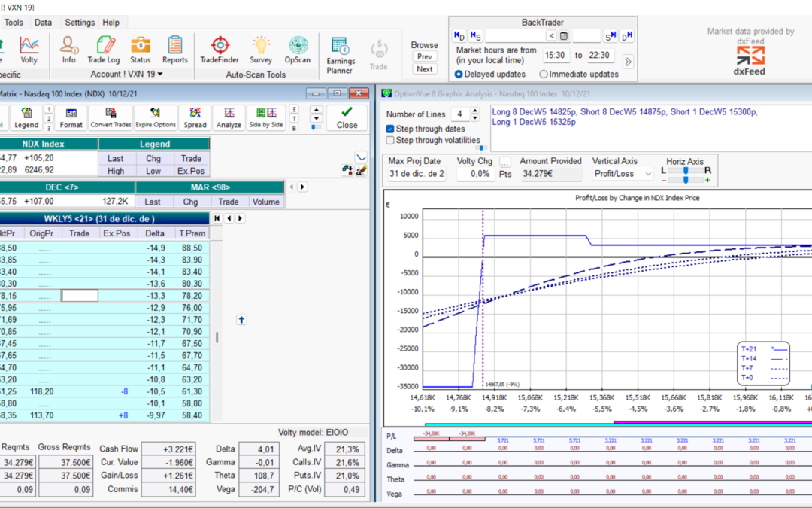Toggle the B view button
The height and width of the screenshot is (508, 812).
[x=294, y=127]
